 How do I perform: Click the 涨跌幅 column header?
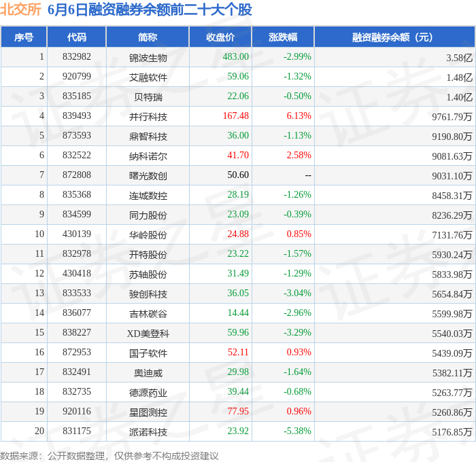tap(283, 37)
